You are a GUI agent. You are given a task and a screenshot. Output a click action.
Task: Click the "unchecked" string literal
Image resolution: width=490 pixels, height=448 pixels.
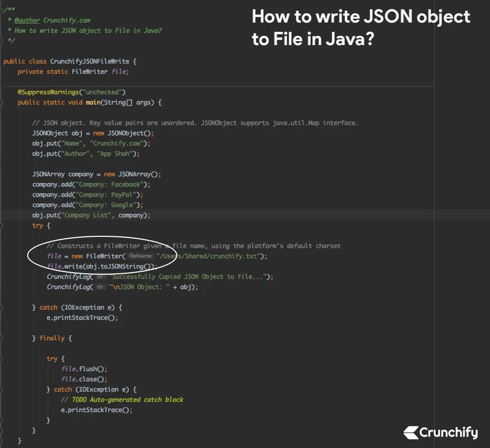point(102,92)
